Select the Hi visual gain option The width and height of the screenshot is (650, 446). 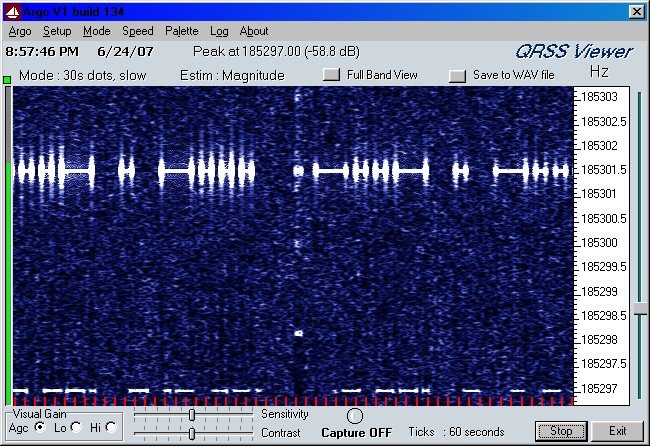[111, 427]
